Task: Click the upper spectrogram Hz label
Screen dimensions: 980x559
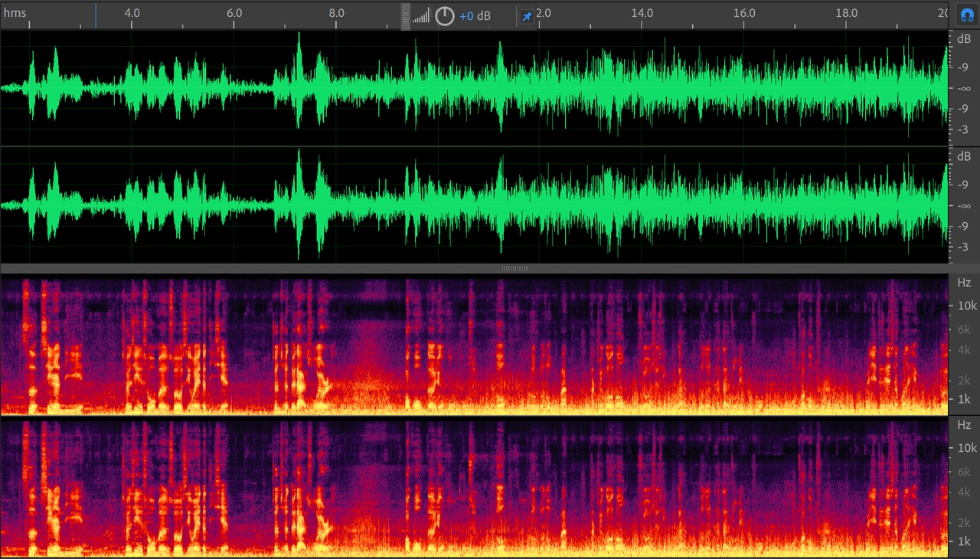Action: coord(964,283)
